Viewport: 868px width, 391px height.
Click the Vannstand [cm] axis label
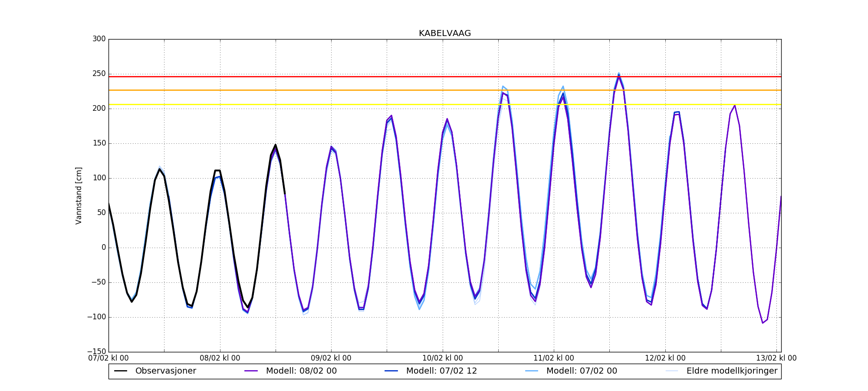click(x=79, y=195)
